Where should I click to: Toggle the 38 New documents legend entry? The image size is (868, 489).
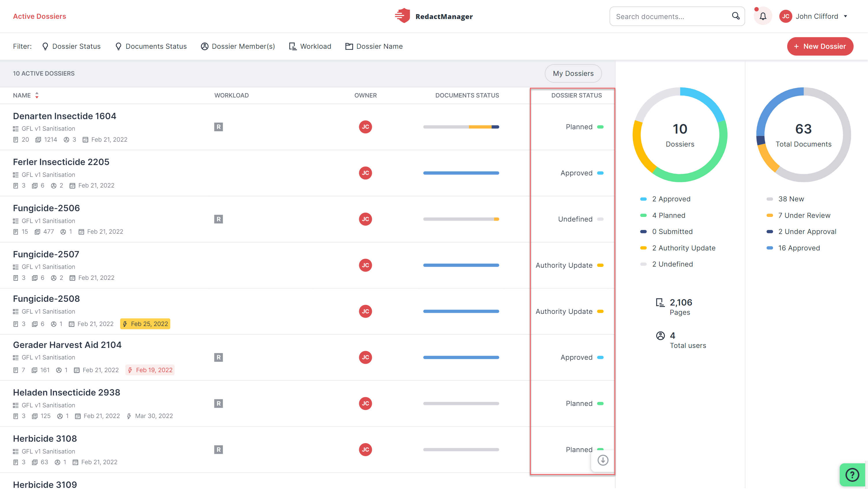coord(785,199)
